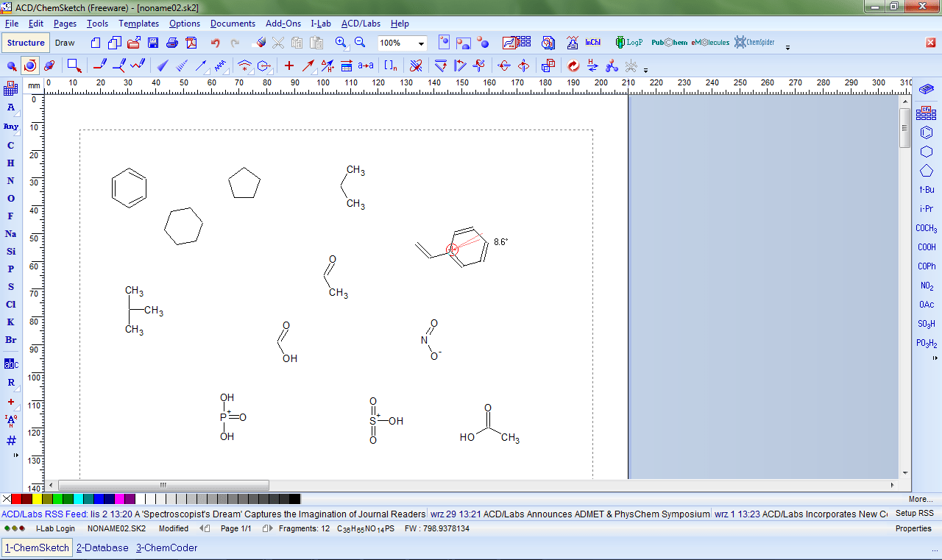The height and width of the screenshot is (560, 942).
Task: Switch to Structure mode
Action: [26, 43]
